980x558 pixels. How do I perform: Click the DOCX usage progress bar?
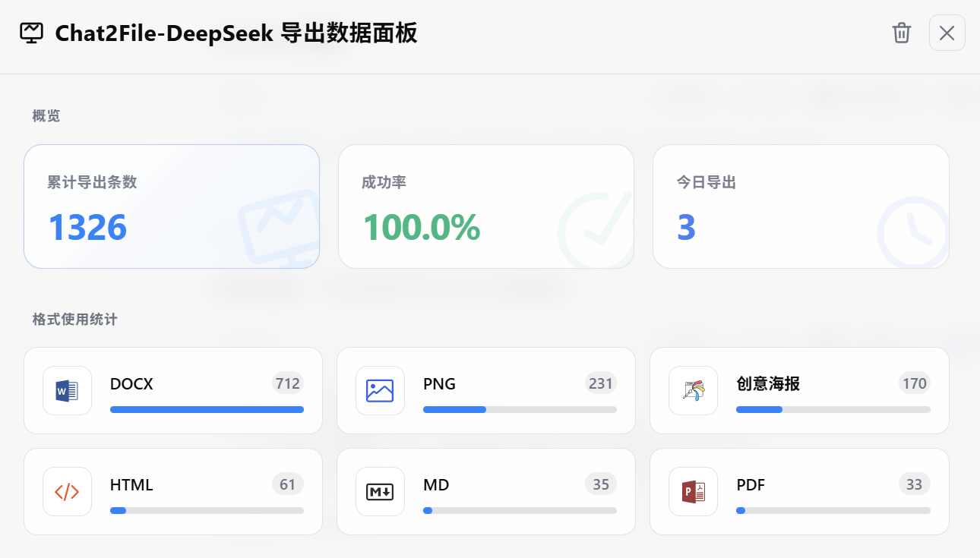pos(207,409)
